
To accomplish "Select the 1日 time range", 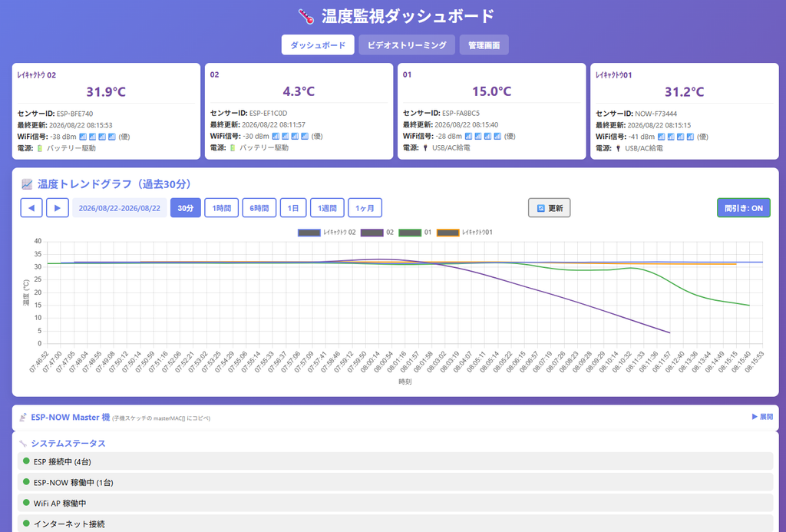I will pyautogui.click(x=293, y=208).
